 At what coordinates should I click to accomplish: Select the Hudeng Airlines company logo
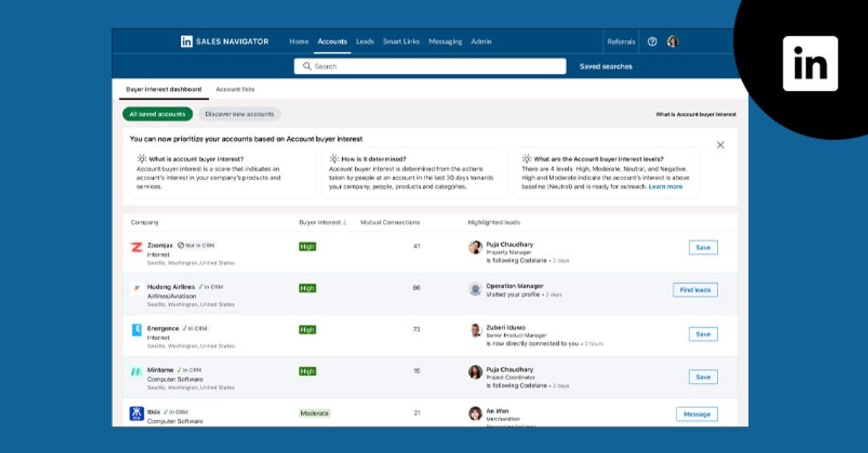coord(136,288)
